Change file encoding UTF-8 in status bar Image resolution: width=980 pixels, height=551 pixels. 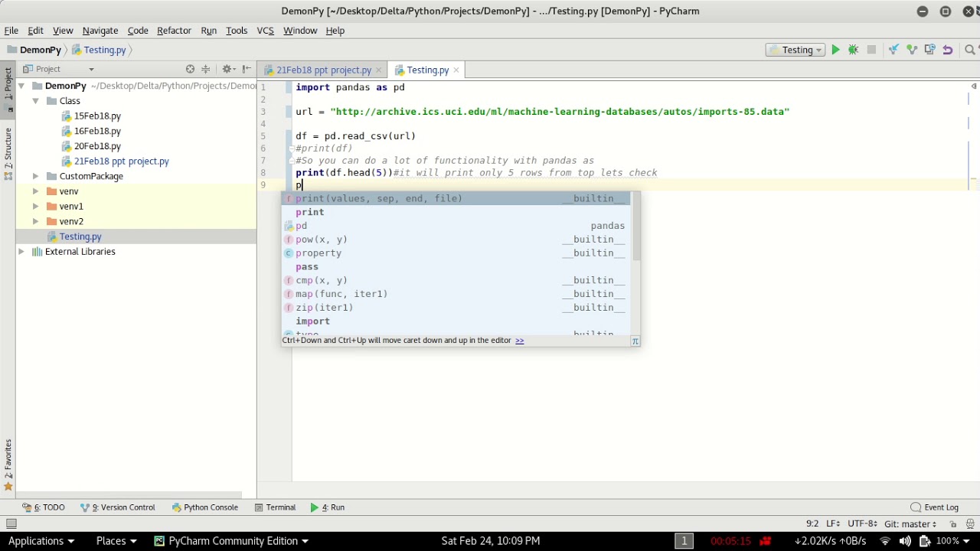pyautogui.click(x=862, y=524)
